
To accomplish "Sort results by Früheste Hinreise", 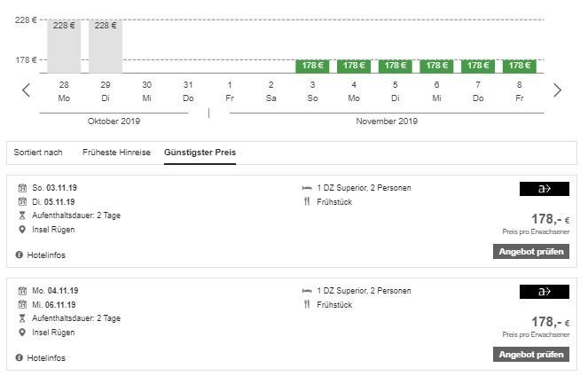I will (x=116, y=153).
